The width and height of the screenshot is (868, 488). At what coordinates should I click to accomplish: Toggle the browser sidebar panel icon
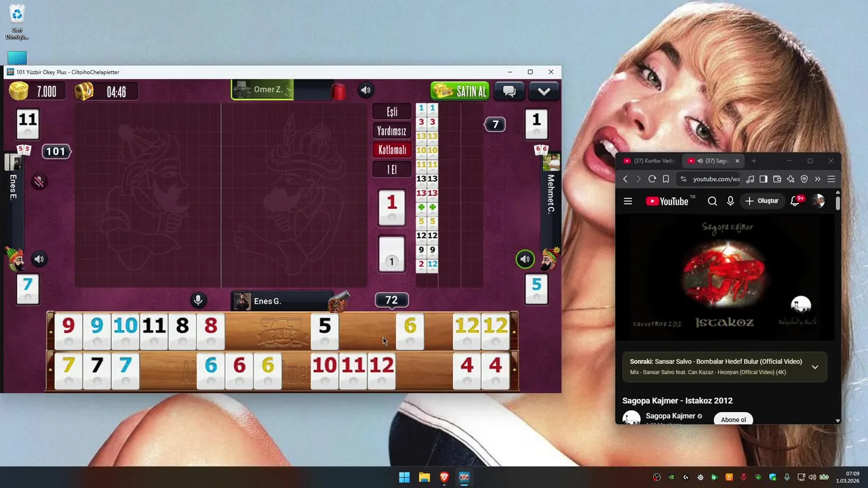click(x=764, y=179)
